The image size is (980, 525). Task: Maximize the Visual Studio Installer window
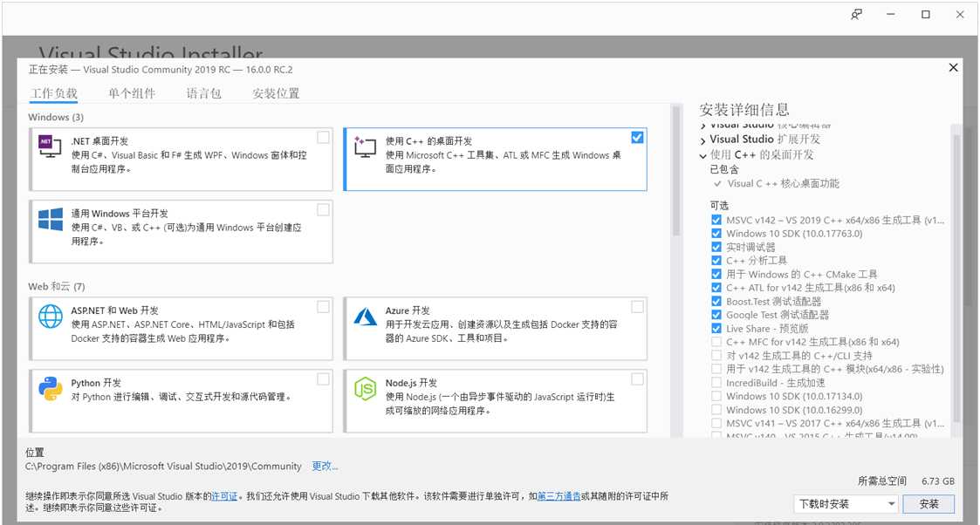[926, 14]
